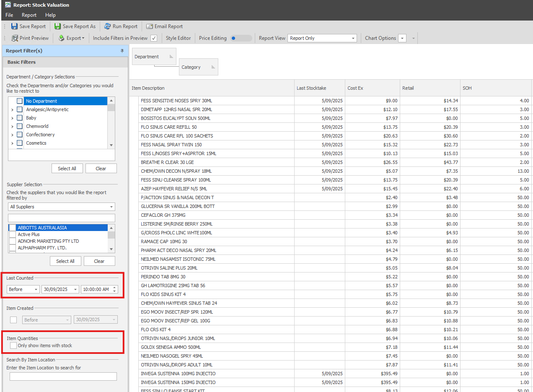Check the Item Created filter checkbox
Viewport: 533px width, 392px height.
[14, 320]
